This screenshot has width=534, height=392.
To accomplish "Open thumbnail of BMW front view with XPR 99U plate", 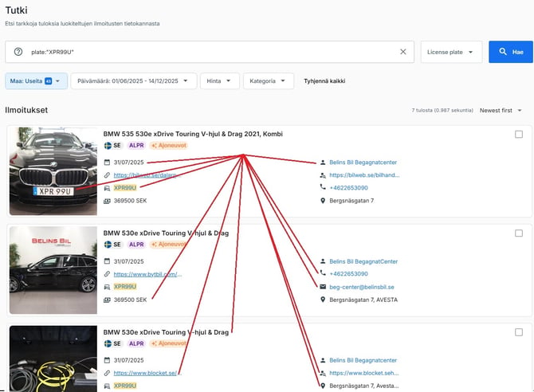I will click(53, 171).
